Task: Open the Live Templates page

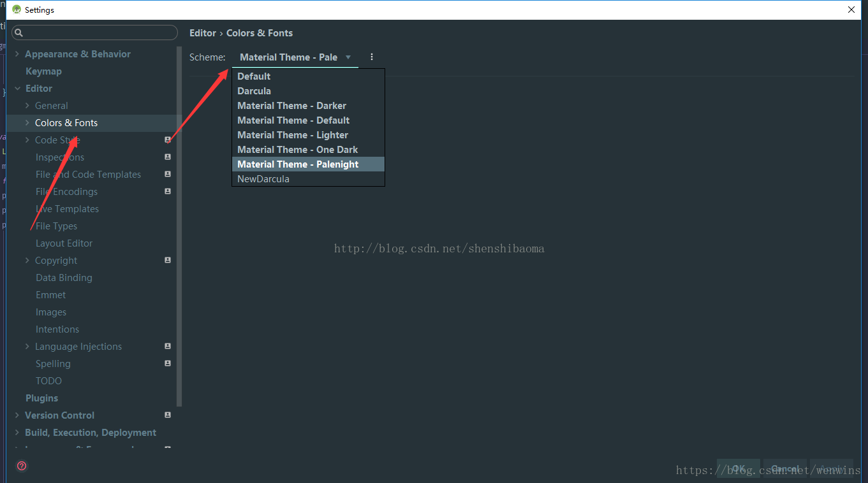Action: pos(67,209)
